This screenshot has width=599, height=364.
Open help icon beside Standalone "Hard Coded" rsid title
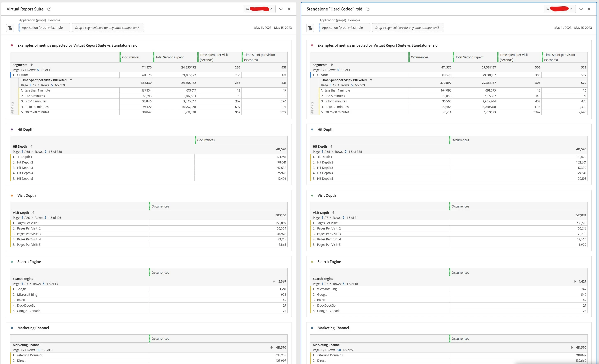368,9
